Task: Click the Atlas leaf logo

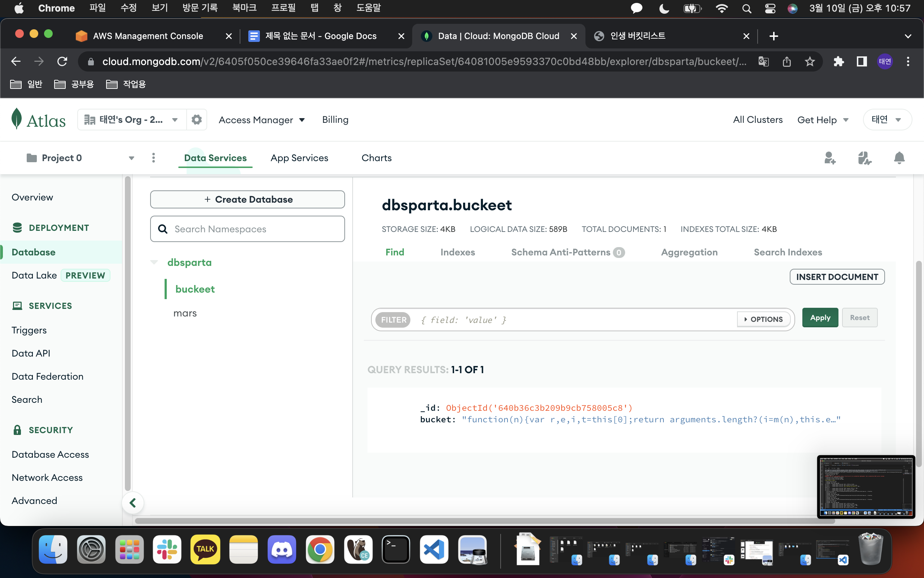Action: point(16,119)
